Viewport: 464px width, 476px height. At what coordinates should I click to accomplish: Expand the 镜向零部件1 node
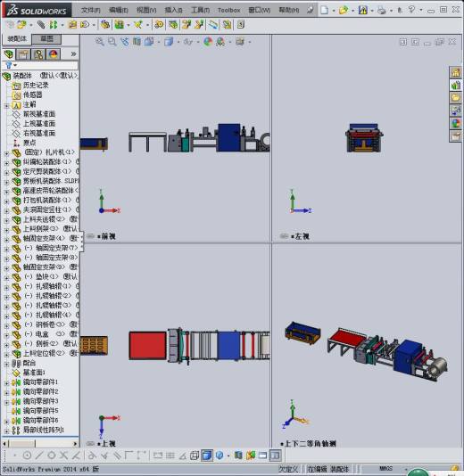pos(6,383)
